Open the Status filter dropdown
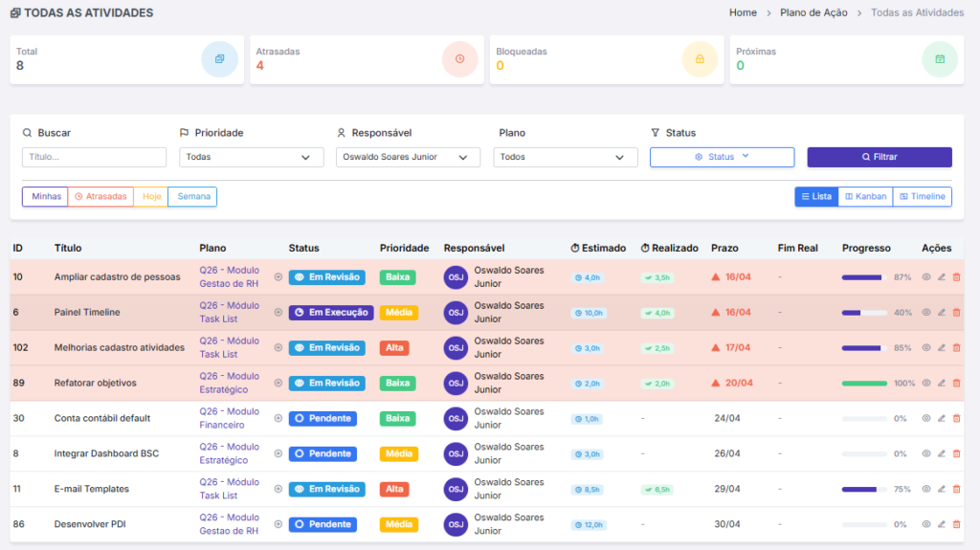Screen dimensions: 980x550 click(x=722, y=157)
